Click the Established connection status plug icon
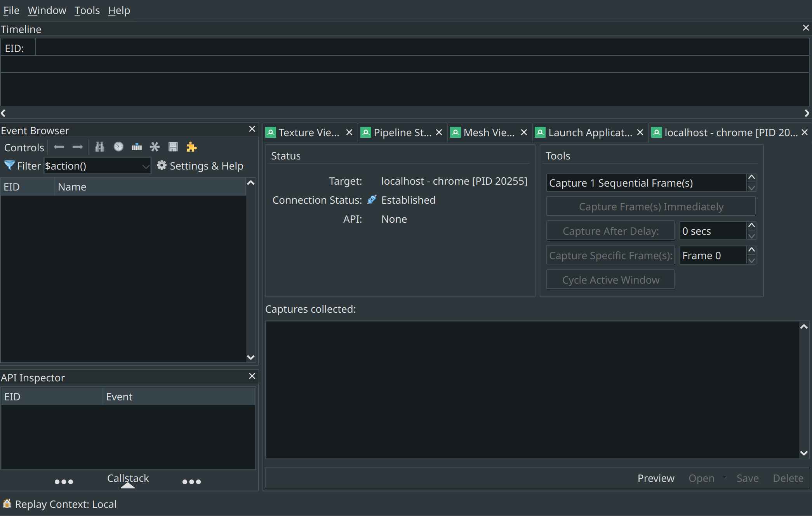 pos(372,199)
